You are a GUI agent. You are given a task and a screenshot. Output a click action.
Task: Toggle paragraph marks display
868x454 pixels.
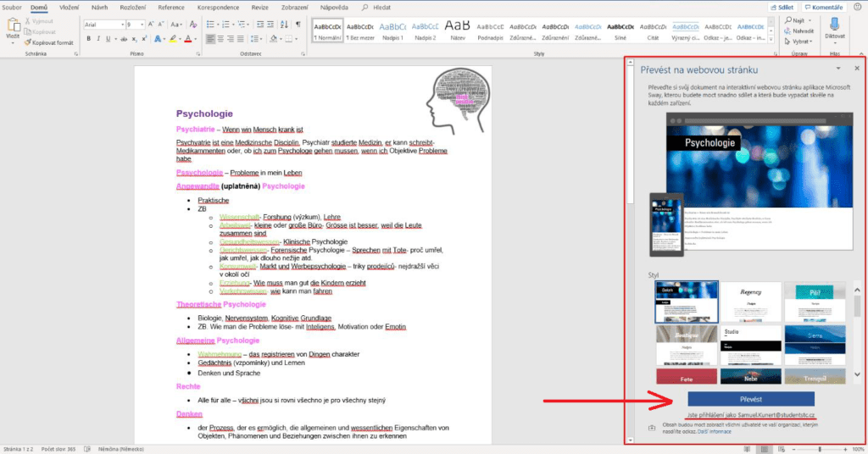[298, 25]
